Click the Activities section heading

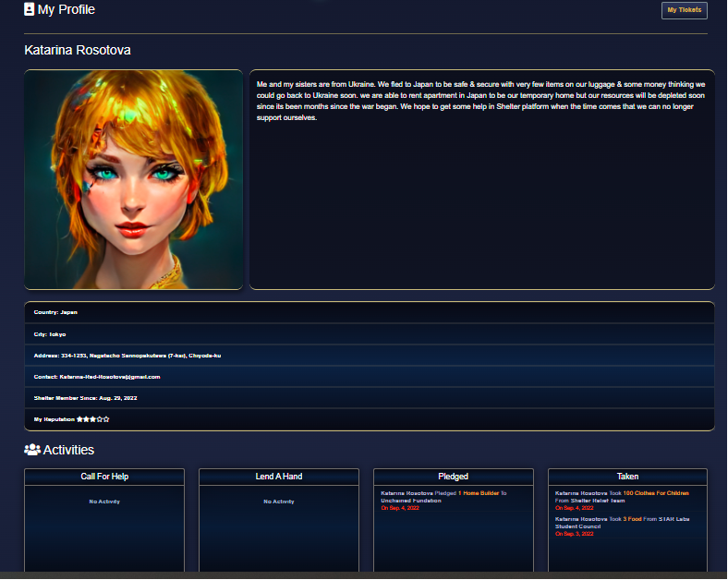pos(68,450)
